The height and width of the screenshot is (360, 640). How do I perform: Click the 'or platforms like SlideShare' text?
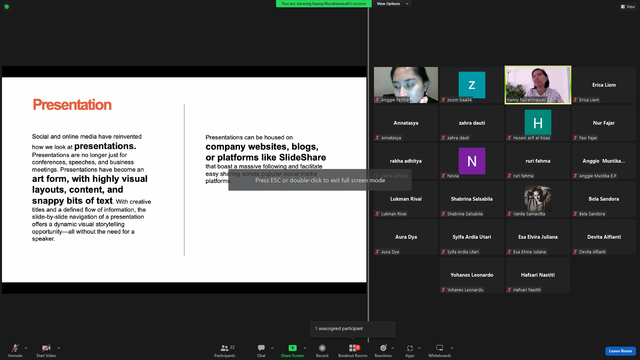pyautogui.click(x=266, y=158)
